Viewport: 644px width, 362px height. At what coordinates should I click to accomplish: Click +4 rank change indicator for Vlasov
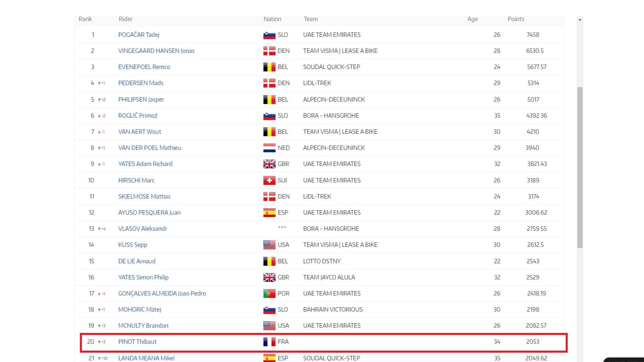tap(102, 229)
